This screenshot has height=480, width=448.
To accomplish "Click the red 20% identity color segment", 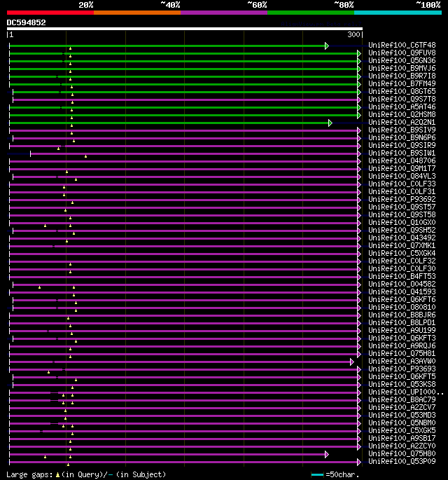I will point(50,13).
